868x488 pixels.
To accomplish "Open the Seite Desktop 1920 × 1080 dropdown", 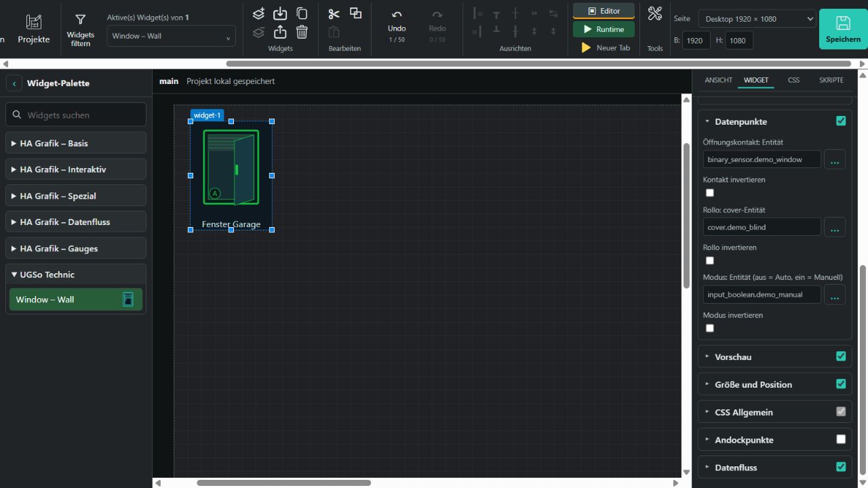I will tap(757, 19).
